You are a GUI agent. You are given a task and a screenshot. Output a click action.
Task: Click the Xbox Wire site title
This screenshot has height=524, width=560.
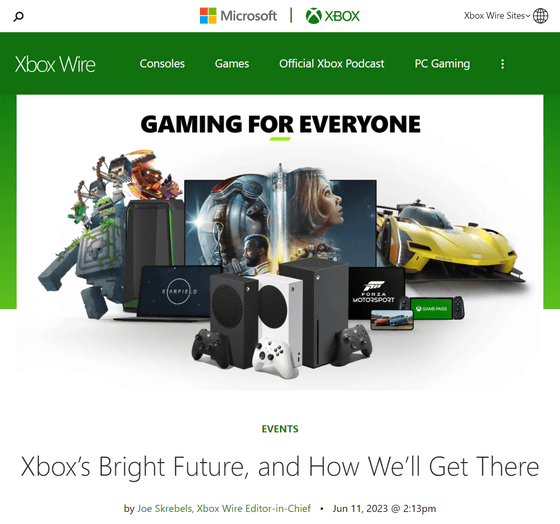point(55,64)
